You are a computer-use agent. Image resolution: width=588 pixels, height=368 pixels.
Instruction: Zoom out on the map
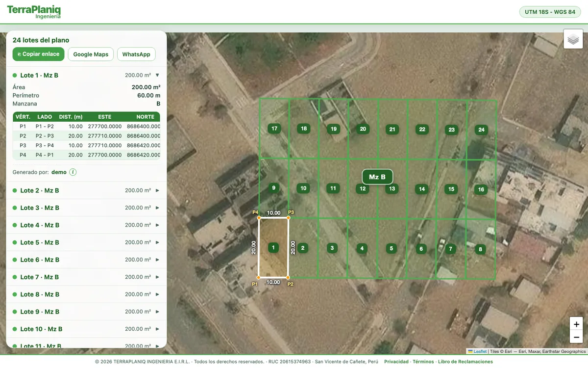[576, 337]
